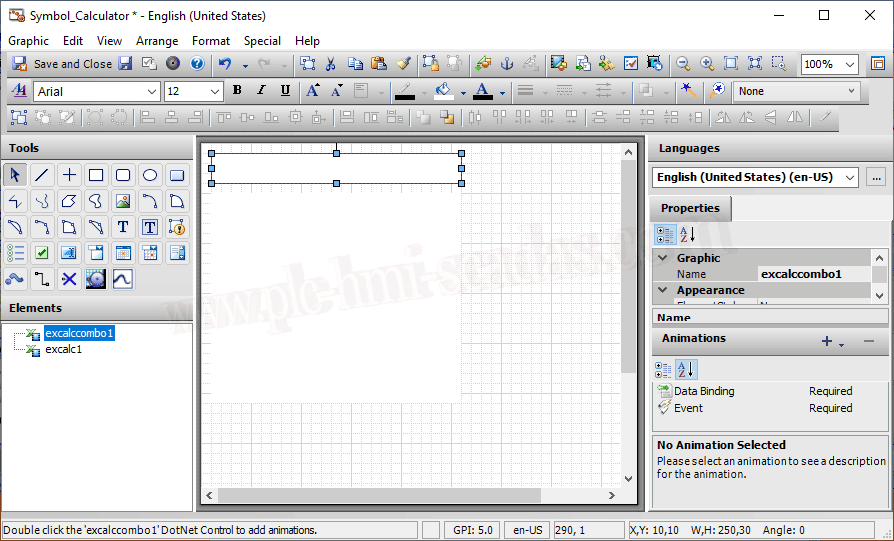The height and width of the screenshot is (541, 894).
Task: Open the Arrange menu
Action: point(157,41)
